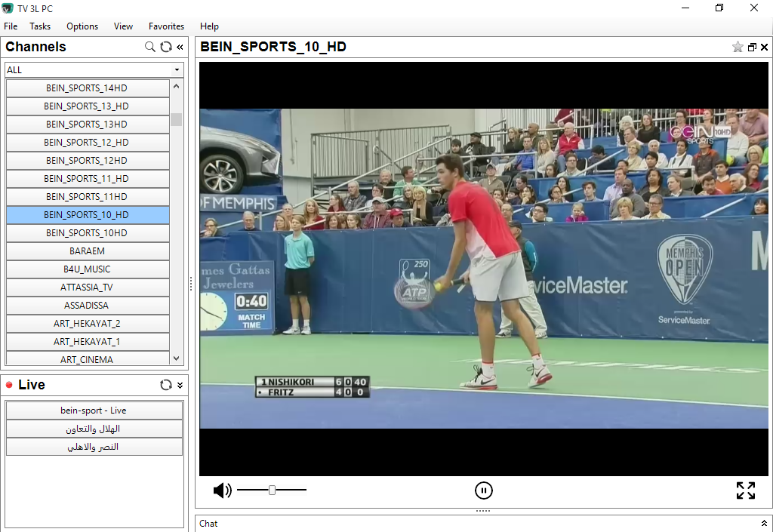
Task: Adjust the volume slider handle
Action: pos(272,490)
